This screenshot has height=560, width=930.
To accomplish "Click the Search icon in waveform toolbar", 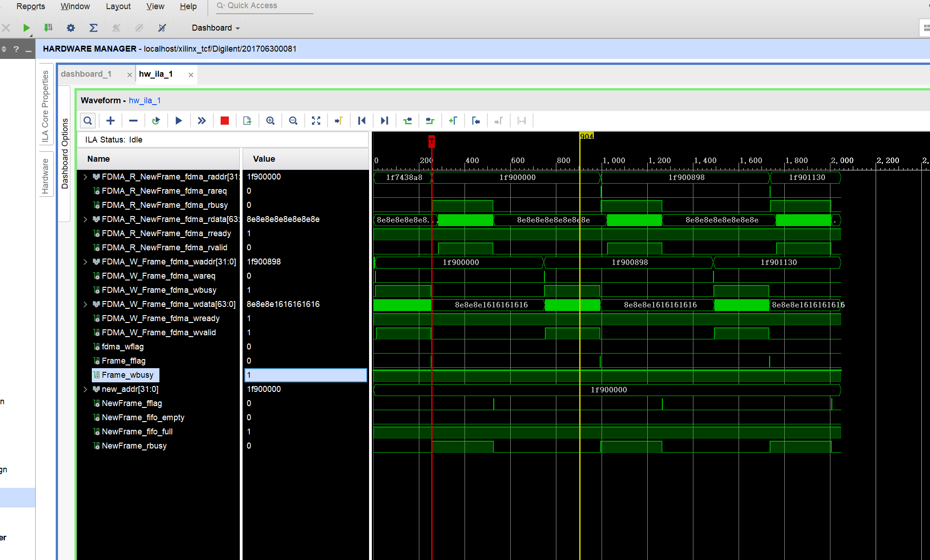I will pyautogui.click(x=88, y=121).
